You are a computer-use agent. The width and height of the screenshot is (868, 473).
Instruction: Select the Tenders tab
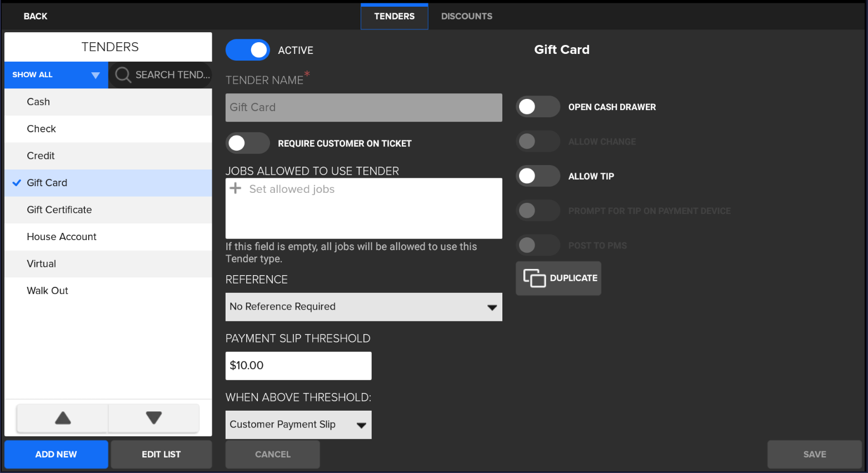click(x=394, y=16)
